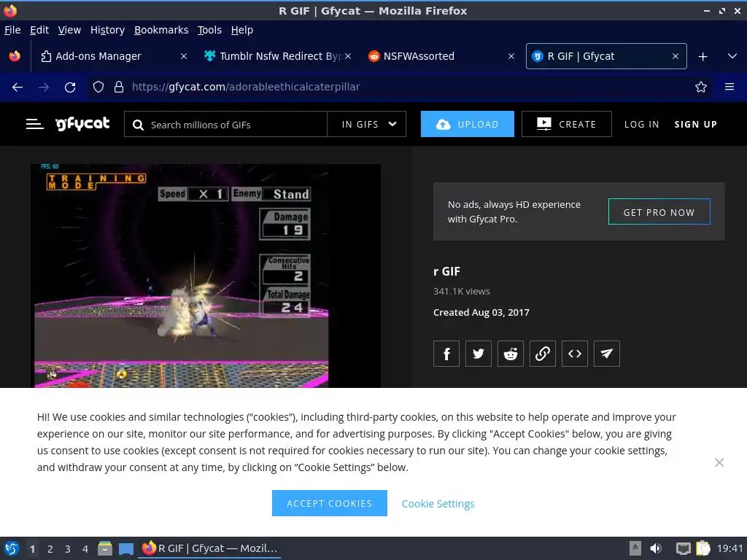Click the tray network monitor icon
The height and width of the screenshot is (560, 747).
click(683, 548)
